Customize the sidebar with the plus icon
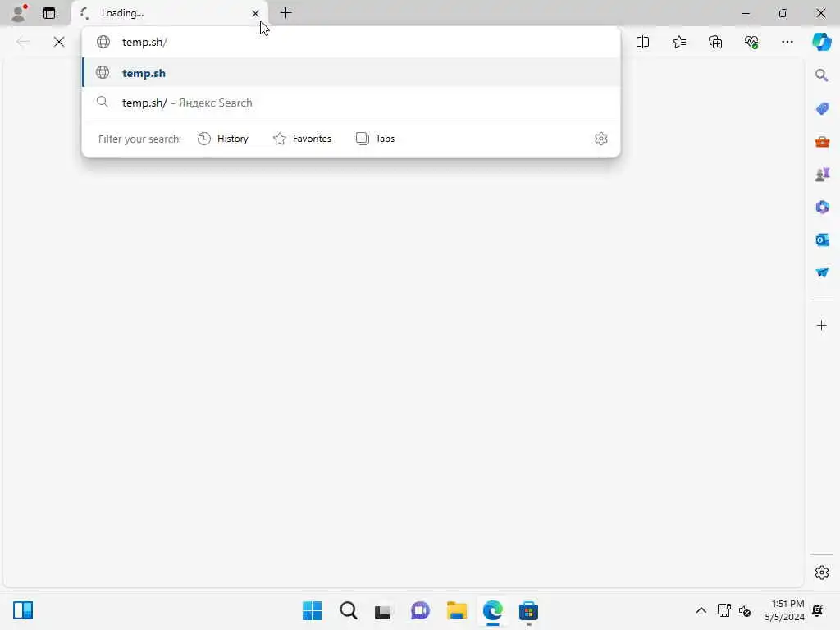Viewport: 840px width, 630px height. [822, 325]
